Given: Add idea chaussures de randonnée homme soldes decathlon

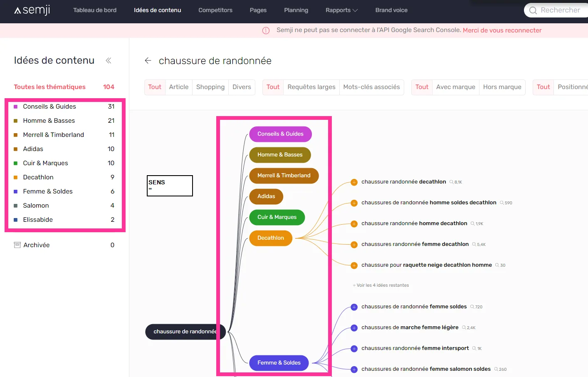Looking at the screenshot, I should 354,203.
